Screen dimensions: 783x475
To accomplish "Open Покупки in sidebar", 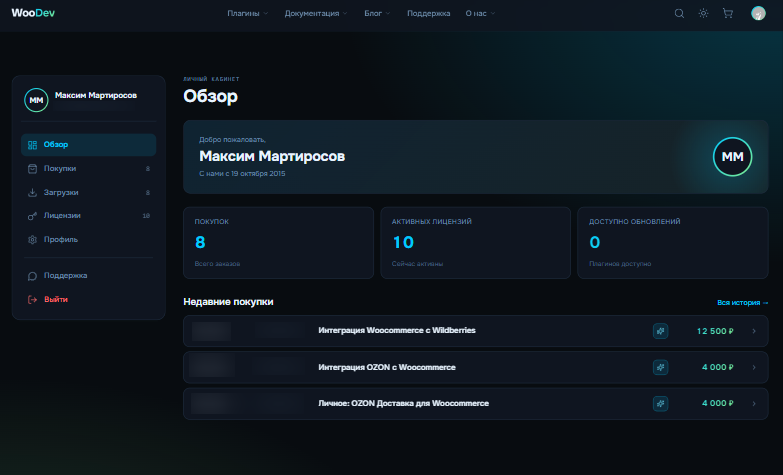I will (x=88, y=169).
